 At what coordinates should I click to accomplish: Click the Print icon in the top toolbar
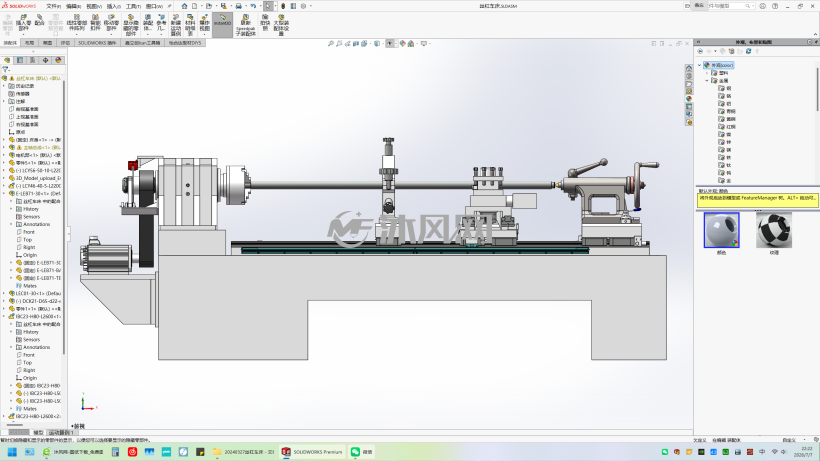pyautogui.click(x=238, y=6)
